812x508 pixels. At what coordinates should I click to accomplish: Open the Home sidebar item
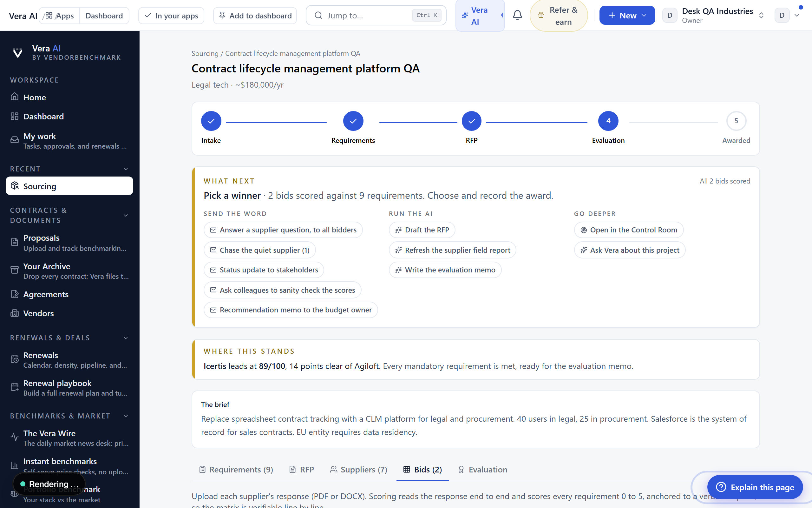pyautogui.click(x=69, y=97)
